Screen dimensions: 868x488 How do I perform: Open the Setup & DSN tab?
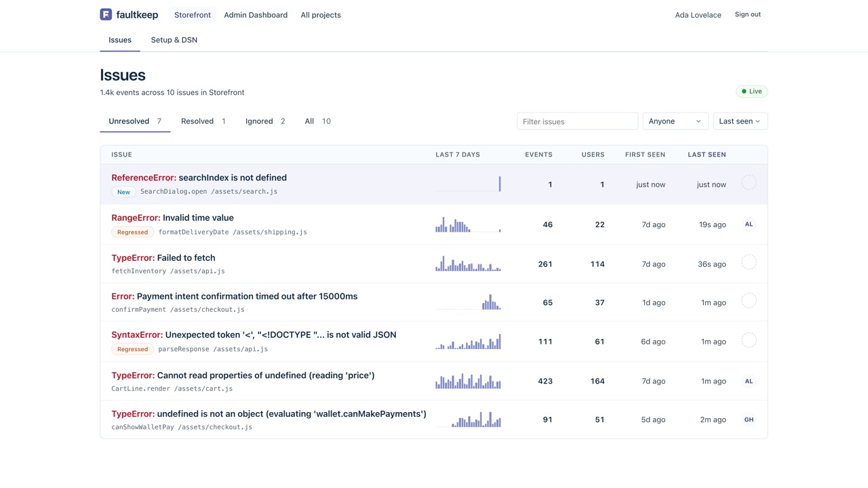tap(174, 40)
